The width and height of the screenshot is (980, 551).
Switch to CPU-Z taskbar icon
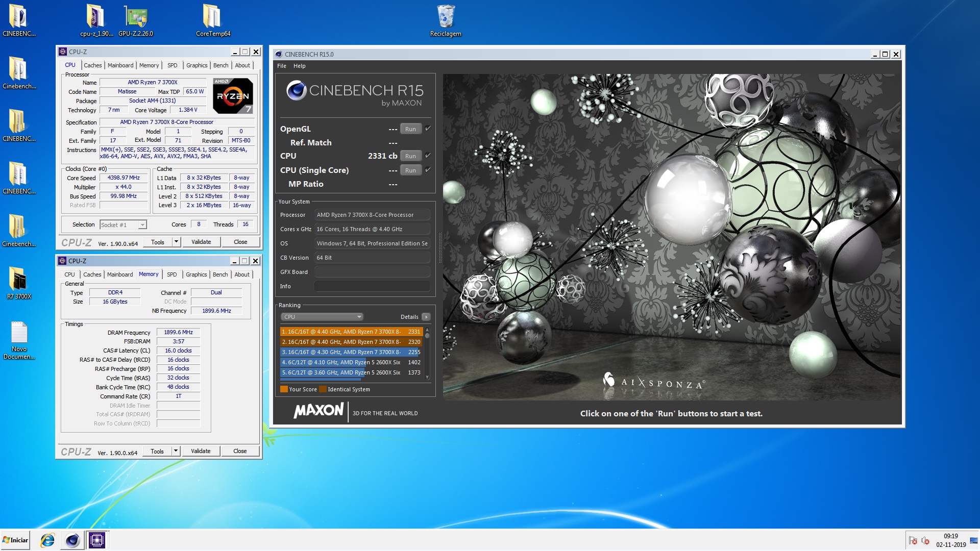point(97,540)
